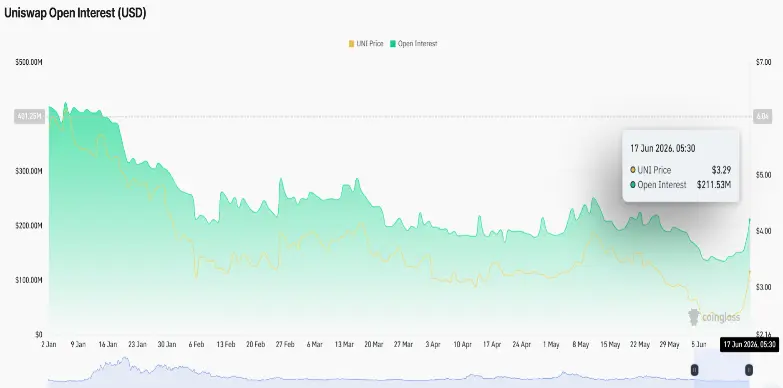The height and width of the screenshot is (388, 783).
Task: Click the '20 Feb' date label
Action: 255,345
